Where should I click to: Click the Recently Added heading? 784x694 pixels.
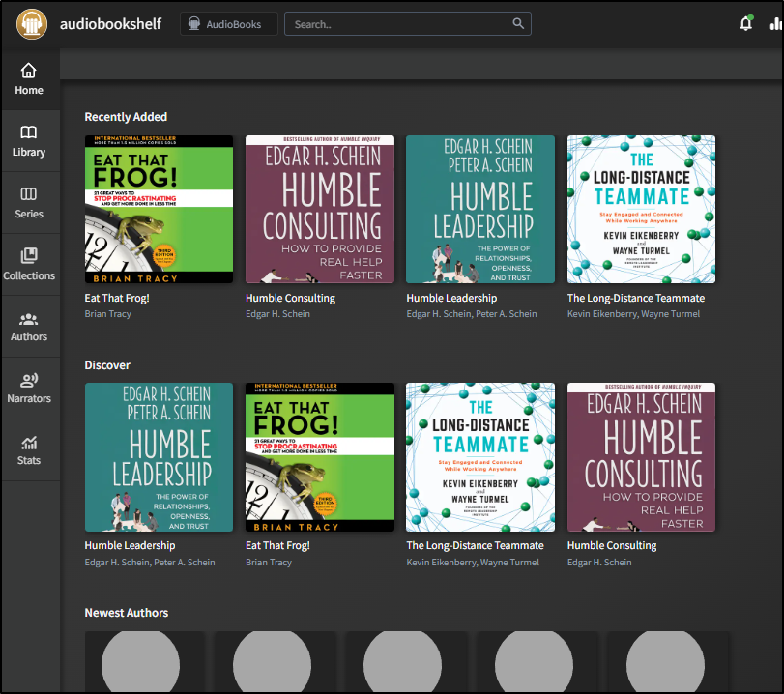[126, 117]
